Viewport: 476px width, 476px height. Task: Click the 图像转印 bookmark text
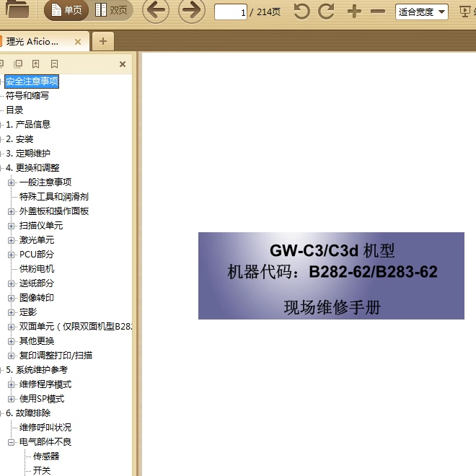click(x=37, y=298)
